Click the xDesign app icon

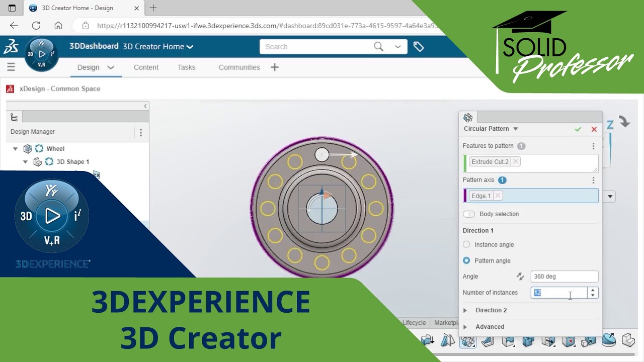10,88
